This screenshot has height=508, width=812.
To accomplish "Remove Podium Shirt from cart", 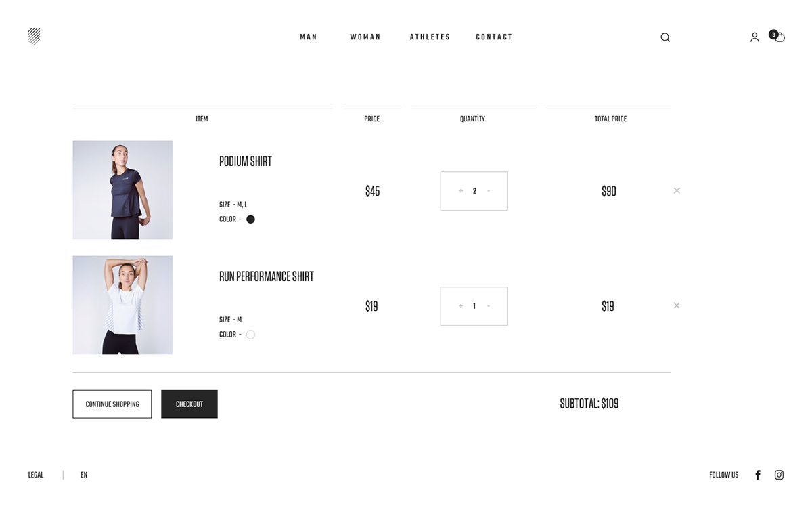I will click(677, 190).
